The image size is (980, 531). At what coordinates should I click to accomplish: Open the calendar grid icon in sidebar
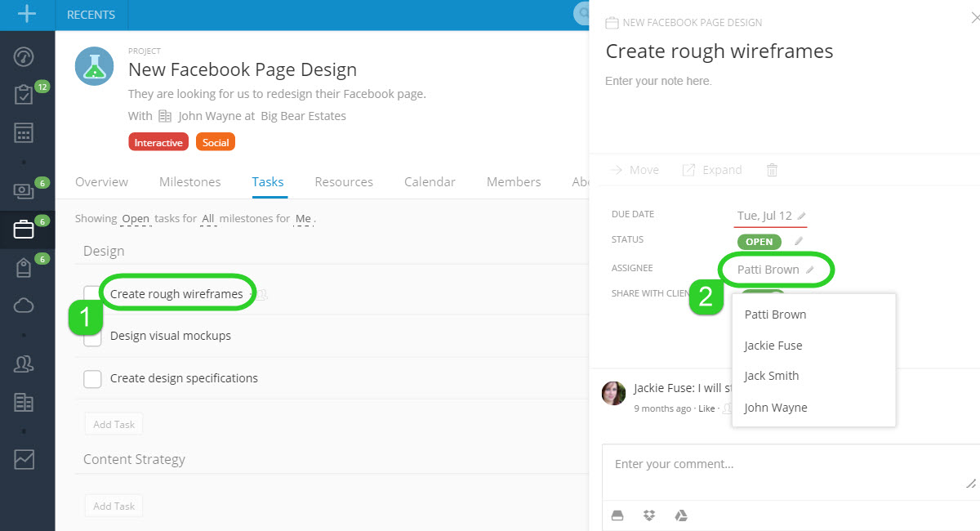24,132
